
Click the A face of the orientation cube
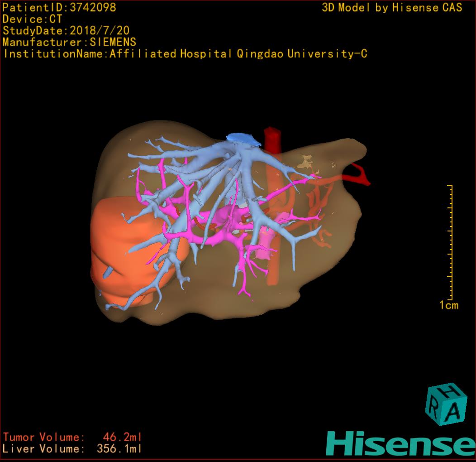[x=454, y=412]
